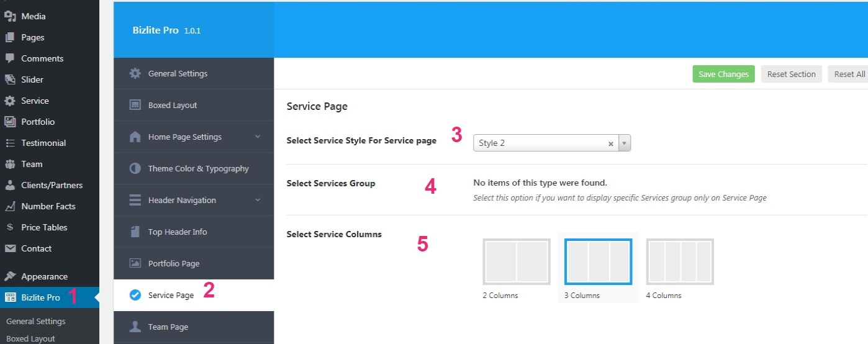Image resolution: width=868 pixels, height=344 pixels.
Task: Click the Team group icon in admin menu
Action: click(10, 164)
